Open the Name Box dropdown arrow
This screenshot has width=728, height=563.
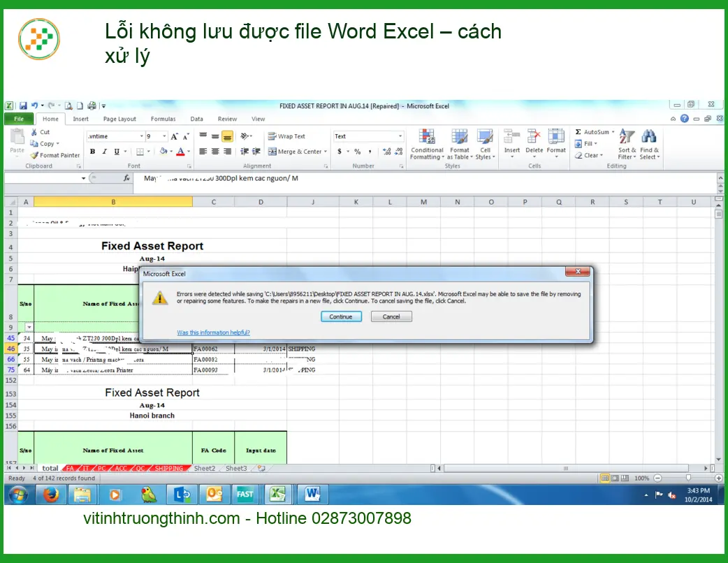coord(84,178)
